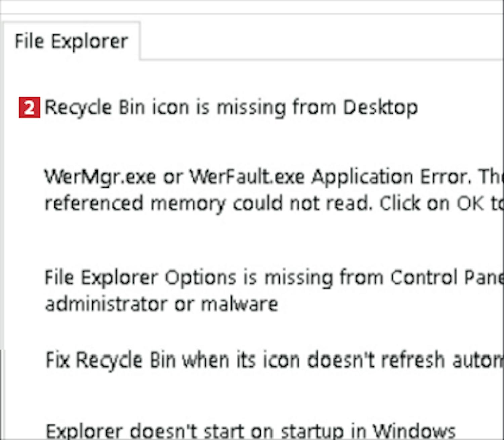
Task: Click 'Recycle Bin icon is missing from Desktop'
Action: [x=231, y=108]
